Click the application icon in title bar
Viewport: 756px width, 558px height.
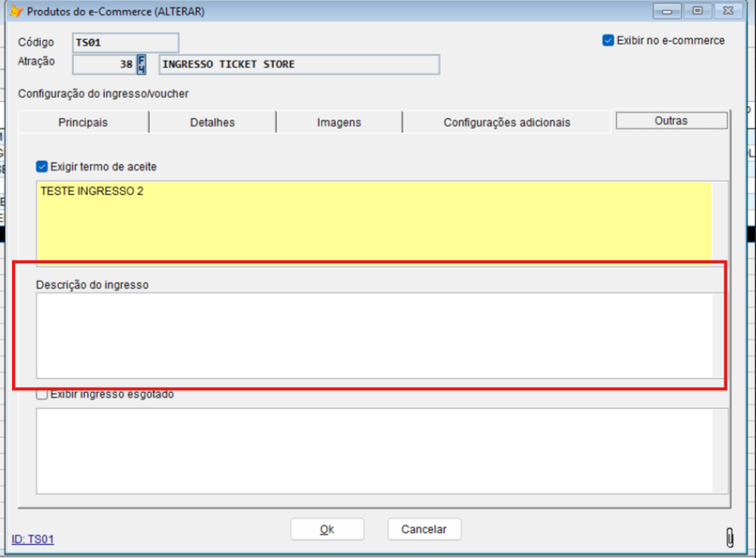15,12
